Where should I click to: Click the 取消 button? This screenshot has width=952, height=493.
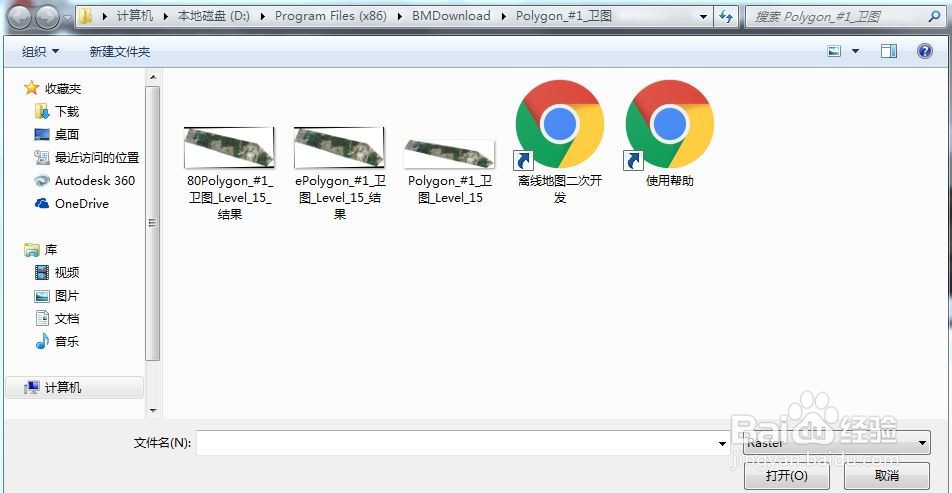[887, 475]
